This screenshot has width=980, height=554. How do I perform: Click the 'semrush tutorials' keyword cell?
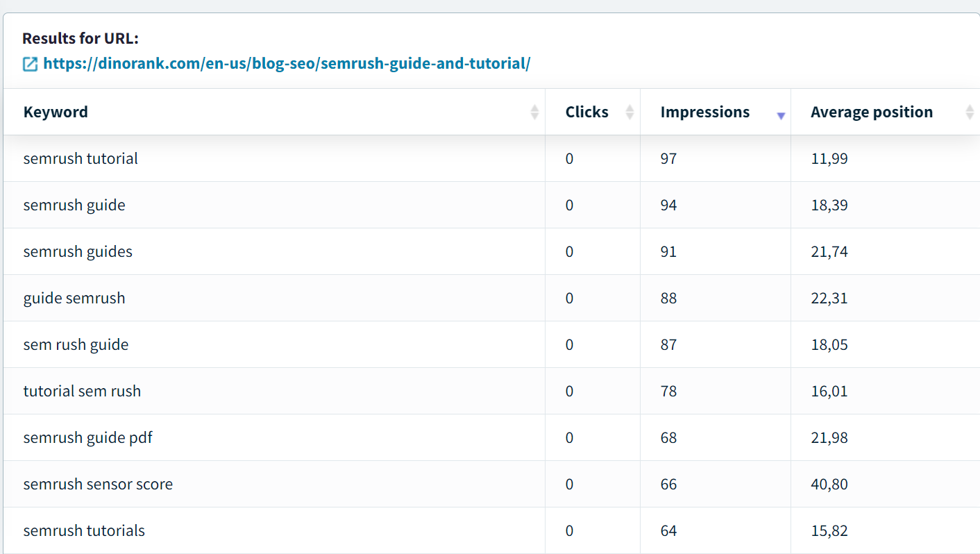click(84, 530)
